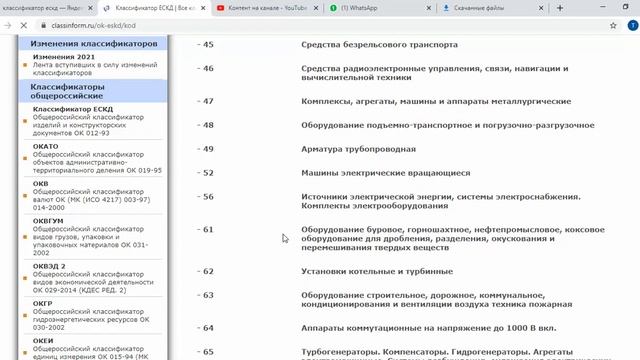Viewport: 640px width, 360px height.
Task: Click Изменения классификаторов header
Action: (93, 44)
